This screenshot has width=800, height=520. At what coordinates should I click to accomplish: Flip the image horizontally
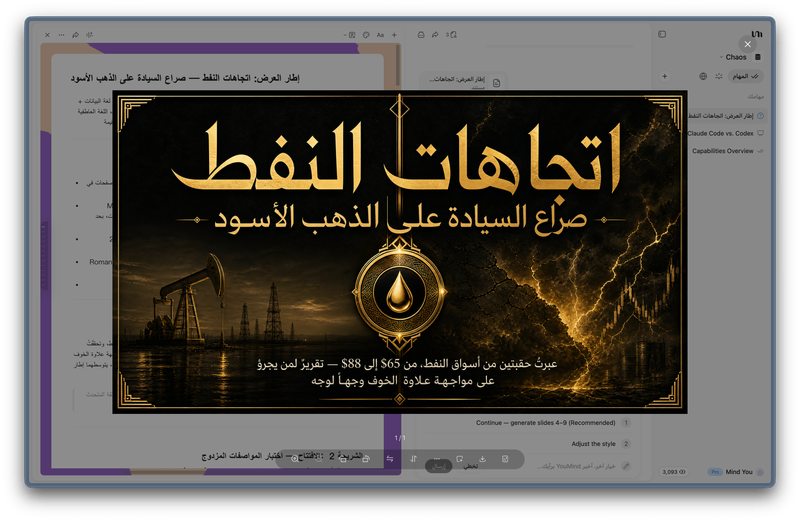pyautogui.click(x=390, y=459)
